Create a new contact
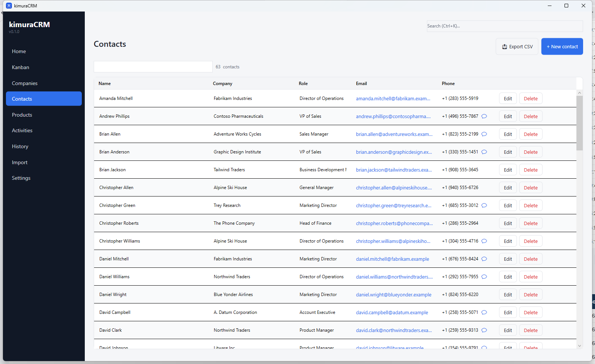The width and height of the screenshot is (595, 364). click(562, 46)
